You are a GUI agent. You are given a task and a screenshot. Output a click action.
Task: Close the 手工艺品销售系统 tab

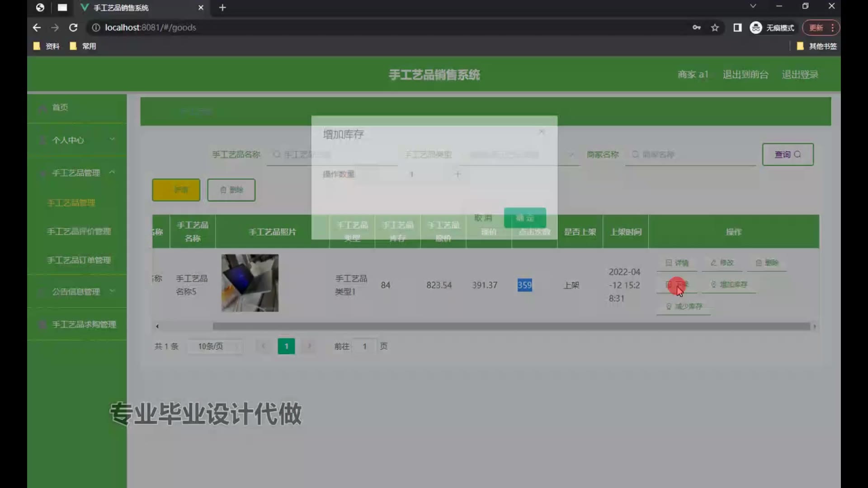coord(201,8)
